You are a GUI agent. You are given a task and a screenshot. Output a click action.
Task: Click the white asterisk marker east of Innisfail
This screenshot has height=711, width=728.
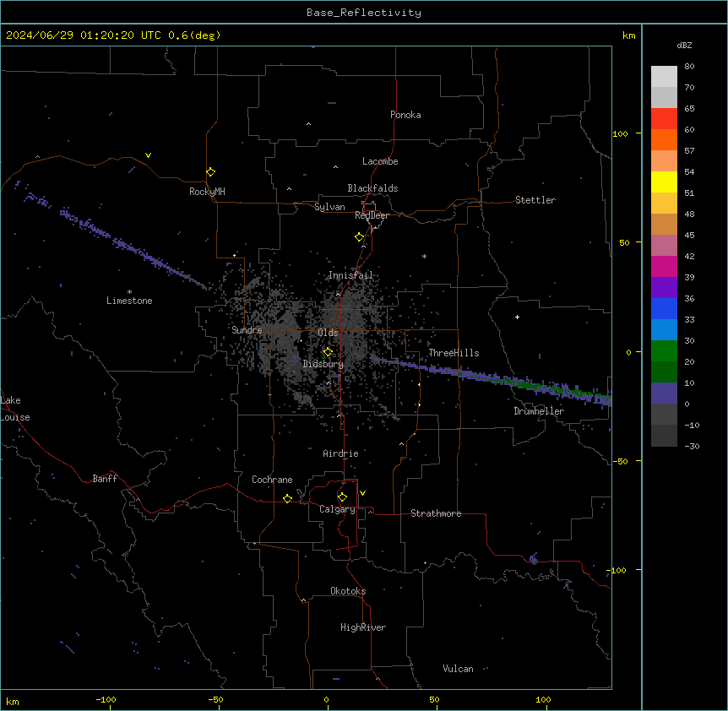424,256
